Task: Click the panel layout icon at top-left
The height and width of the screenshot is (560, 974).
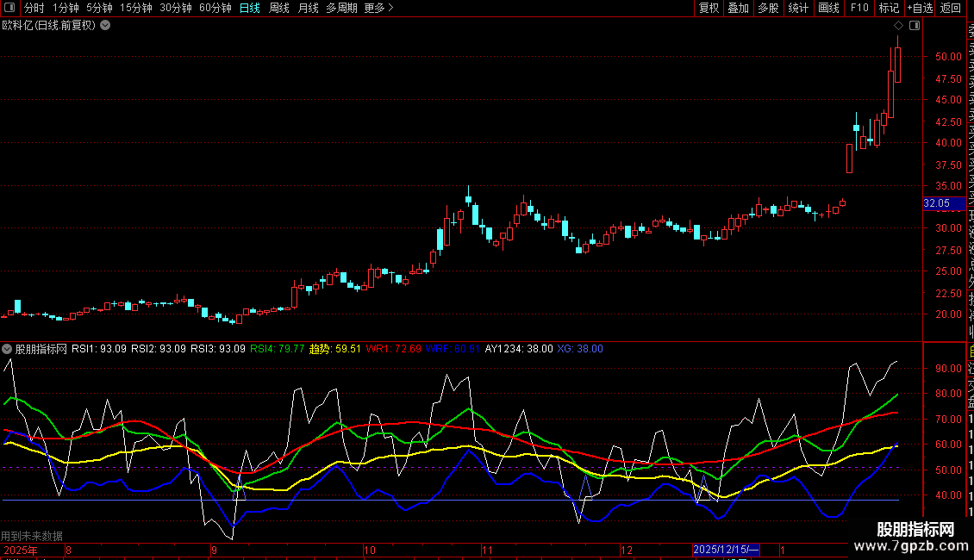Action: (x=9, y=8)
